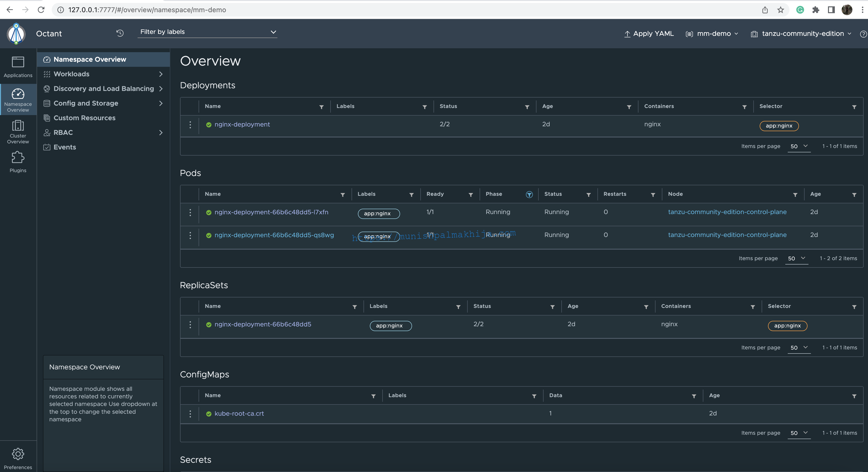Sort Deployments by Status column header
Image resolution: width=868 pixels, height=472 pixels.
pyautogui.click(x=448, y=106)
